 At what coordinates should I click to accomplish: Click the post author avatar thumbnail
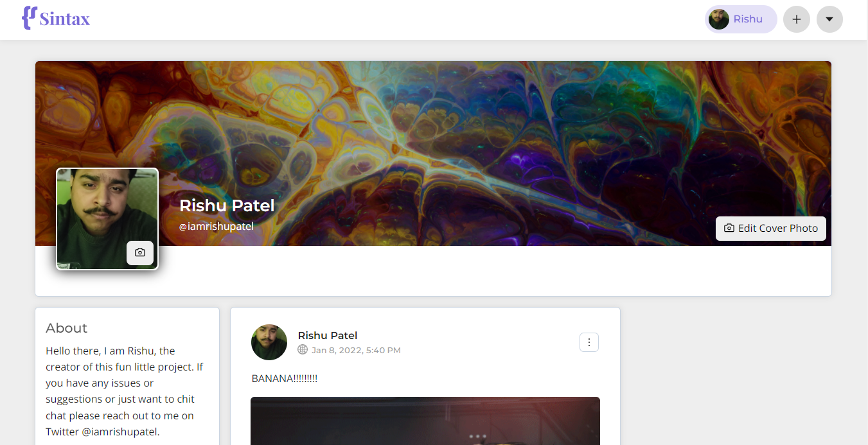tap(269, 342)
